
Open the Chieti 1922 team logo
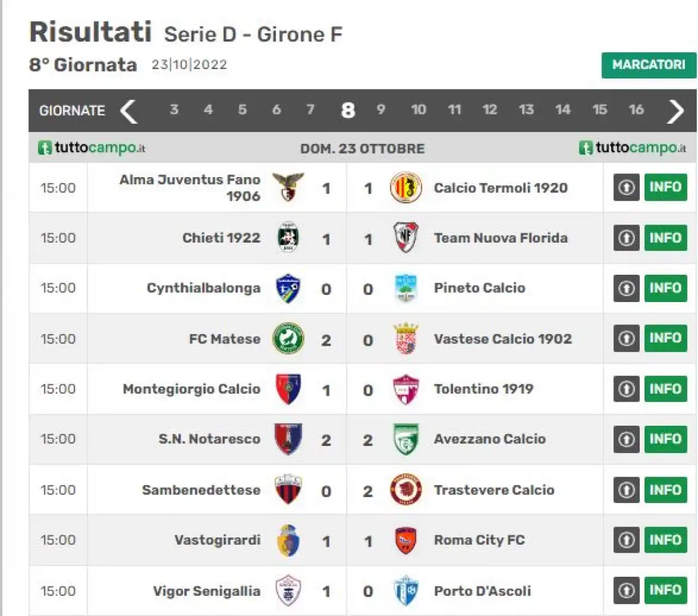tap(288, 238)
